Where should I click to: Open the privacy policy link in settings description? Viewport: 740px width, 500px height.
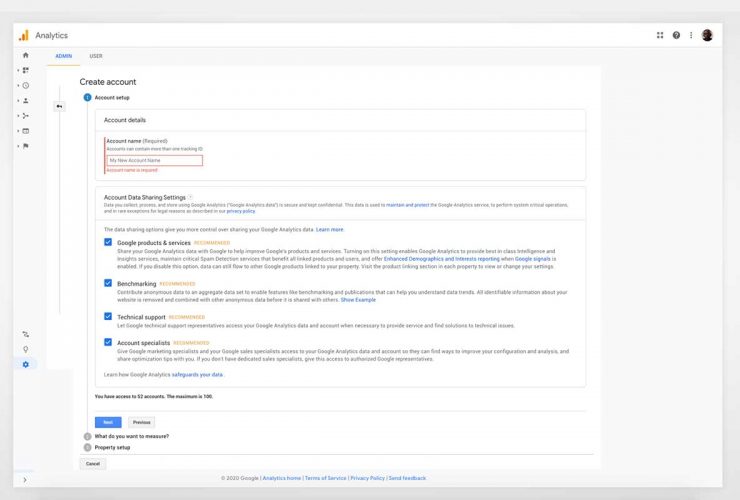[x=241, y=211]
